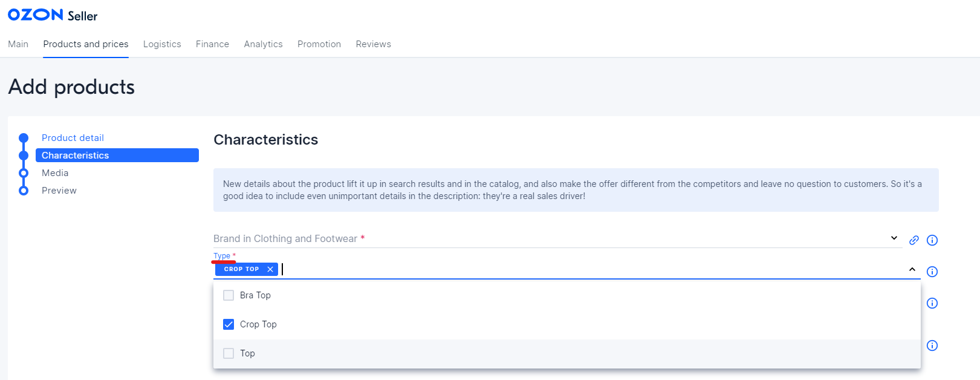The height and width of the screenshot is (380, 980).
Task: Click the link icon beside Brand field
Action: 913,240
